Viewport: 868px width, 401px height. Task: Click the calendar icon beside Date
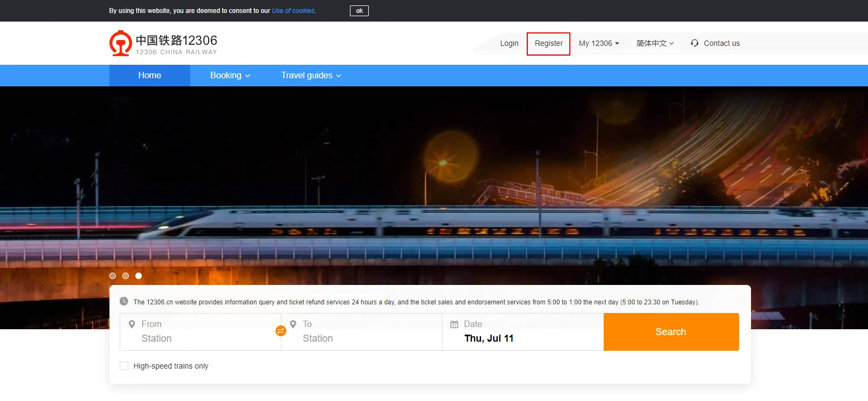point(454,324)
